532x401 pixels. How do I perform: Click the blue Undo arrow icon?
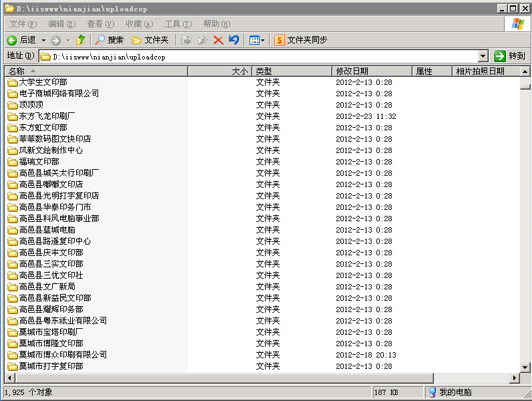click(234, 40)
